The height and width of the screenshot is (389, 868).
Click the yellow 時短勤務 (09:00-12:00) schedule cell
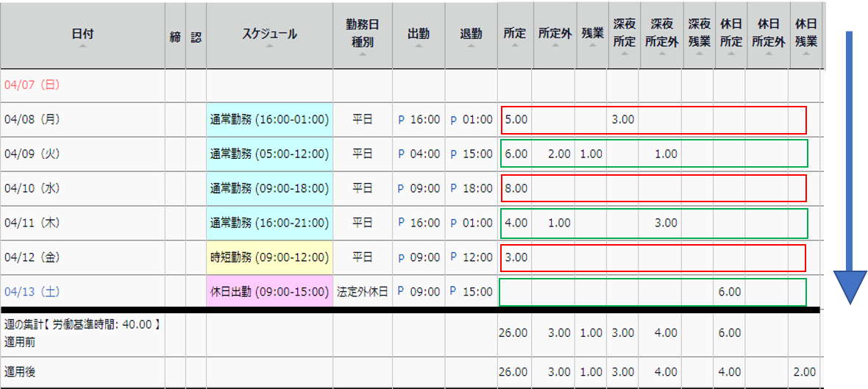(269, 258)
